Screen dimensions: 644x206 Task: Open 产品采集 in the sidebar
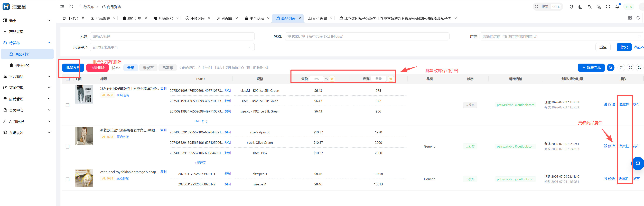coord(27,32)
